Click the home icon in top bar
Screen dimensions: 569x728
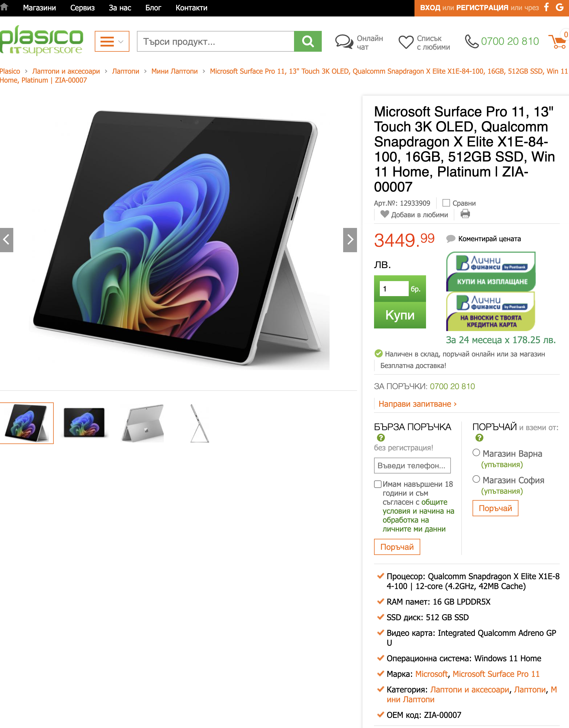click(x=4, y=7)
